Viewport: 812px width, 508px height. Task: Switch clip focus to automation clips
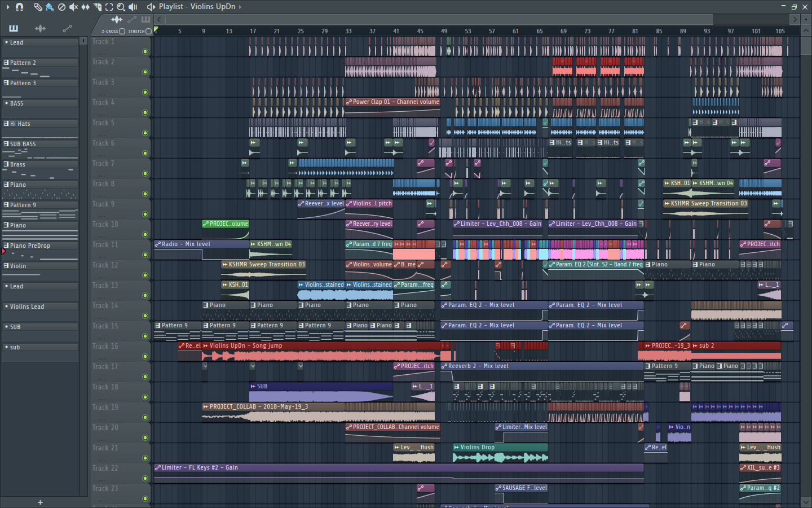[x=132, y=19]
